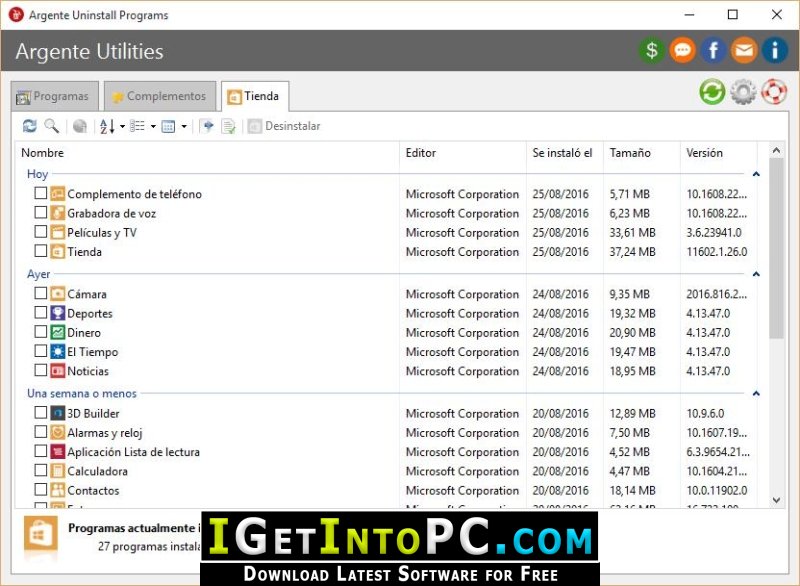Click the Grabadora de voz app icon

(58, 213)
